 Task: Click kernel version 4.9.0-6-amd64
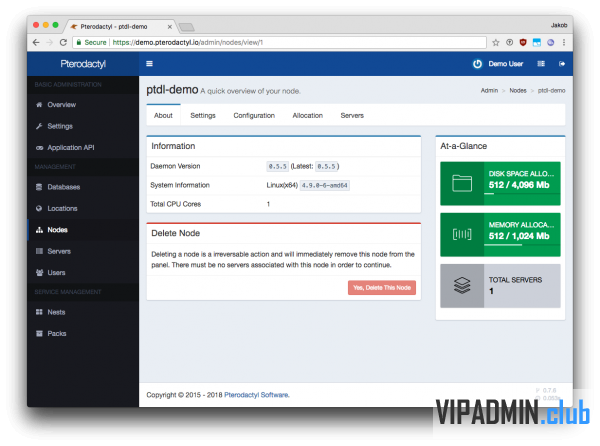tap(324, 186)
